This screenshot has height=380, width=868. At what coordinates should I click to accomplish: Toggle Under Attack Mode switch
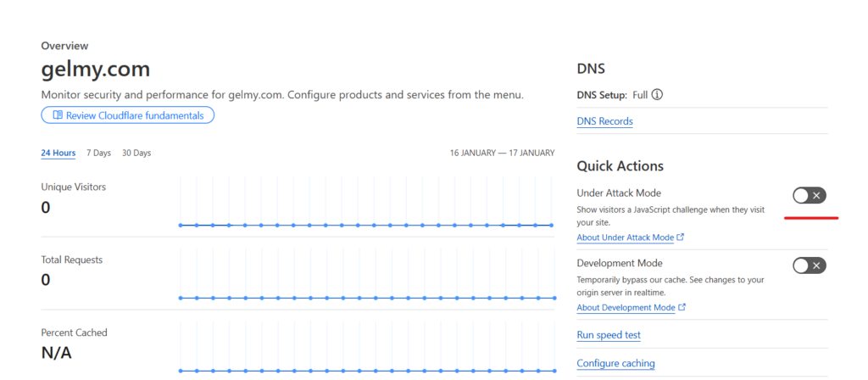(x=810, y=195)
